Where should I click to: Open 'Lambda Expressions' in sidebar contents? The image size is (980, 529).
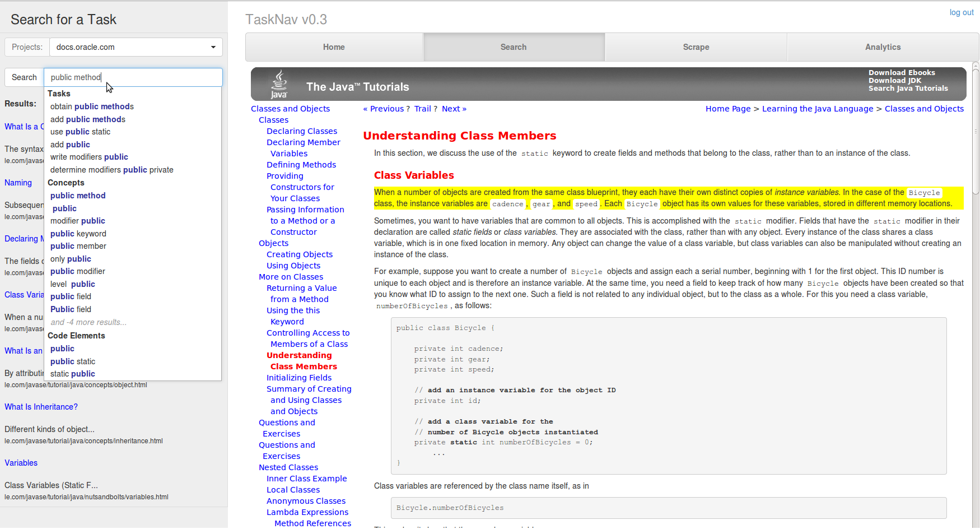point(307,512)
